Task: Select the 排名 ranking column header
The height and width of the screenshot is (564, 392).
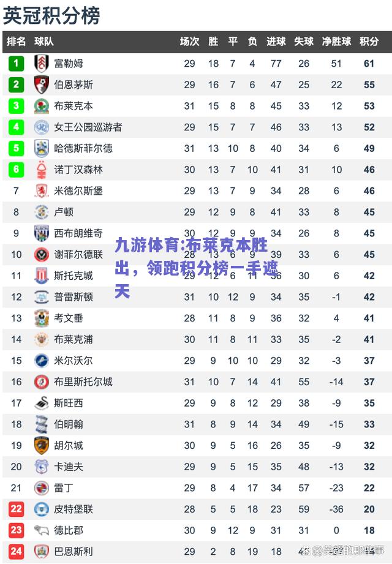Action: click(x=16, y=42)
